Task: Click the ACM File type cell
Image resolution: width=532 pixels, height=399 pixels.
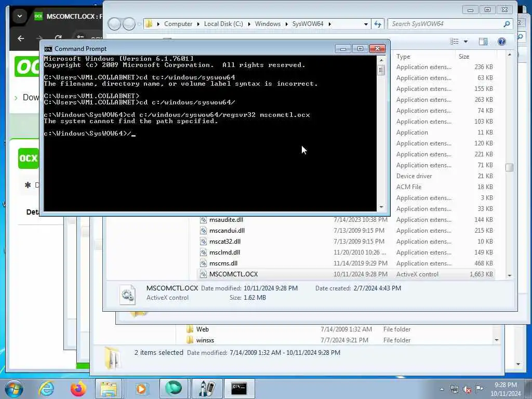Action: click(408, 187)
